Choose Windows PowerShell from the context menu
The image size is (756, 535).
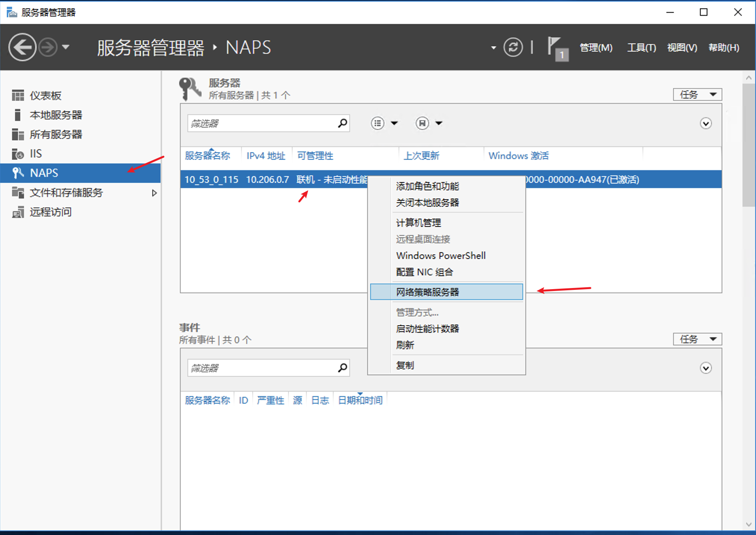(x=441, y=256)
